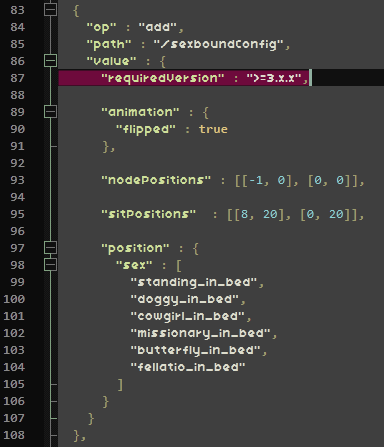Click the "flipped" key
This screenshot has height=447, width=384.
pos(146,129)
